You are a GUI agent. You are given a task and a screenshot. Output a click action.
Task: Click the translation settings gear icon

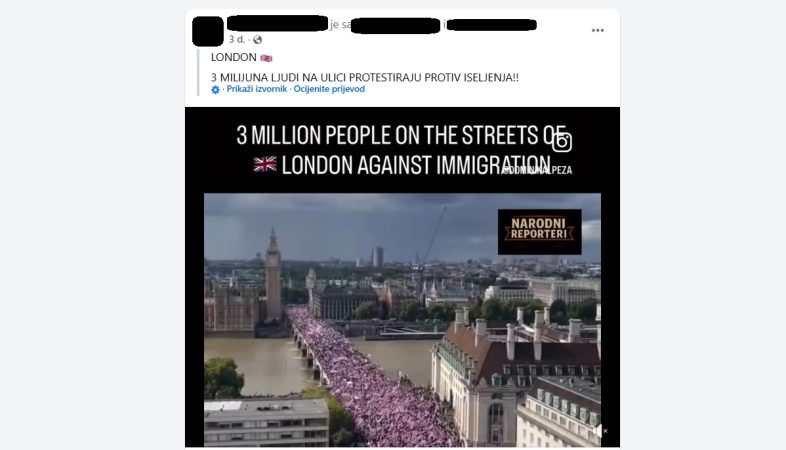(216, 90)
